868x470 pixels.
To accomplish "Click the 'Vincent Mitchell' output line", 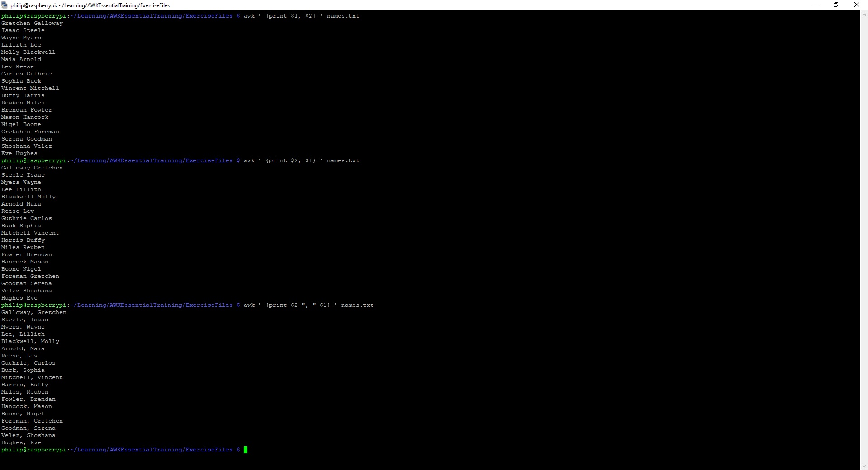I will coord(30,88).
